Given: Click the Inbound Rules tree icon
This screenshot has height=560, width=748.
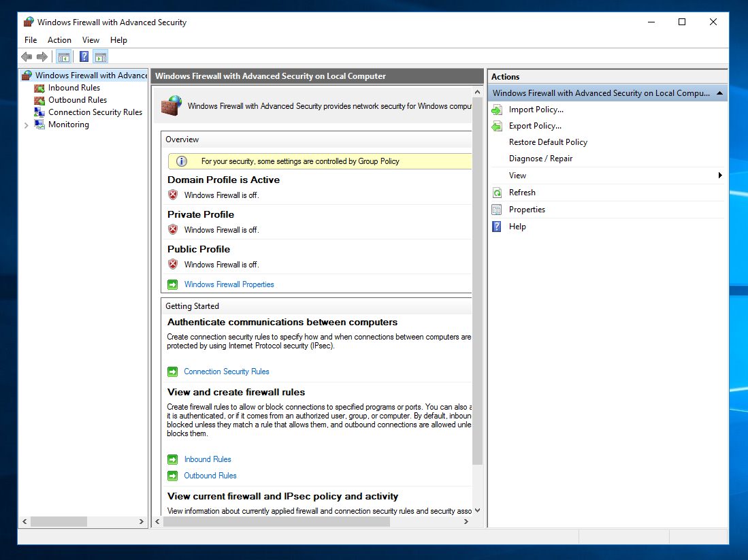Looking at the screenshot, I should click(x=39, y=88).
